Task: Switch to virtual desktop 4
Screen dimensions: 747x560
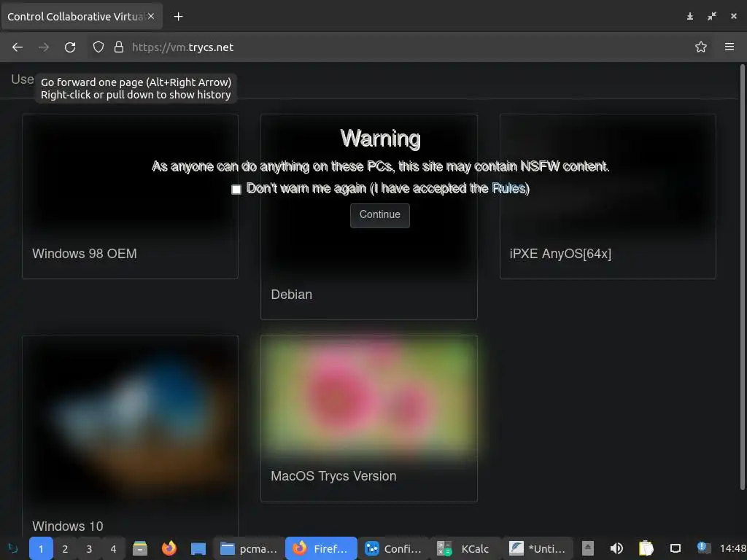Action: pos(113,548)
